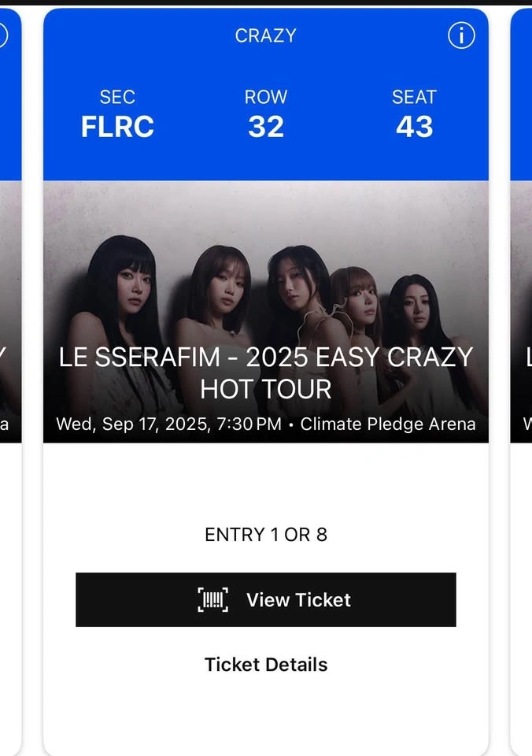Tap the info icon on the CRAZY ticket
The height and width of the screenshot is (756, 532).
[461, 35]
